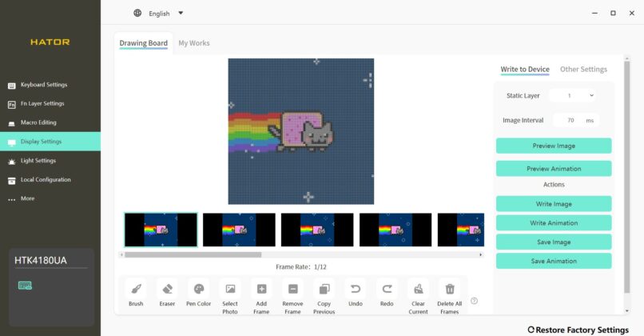Viewport: 644px width, 336px height.
Task: Switch to the Other Settings tab
Action: point(583,70)
